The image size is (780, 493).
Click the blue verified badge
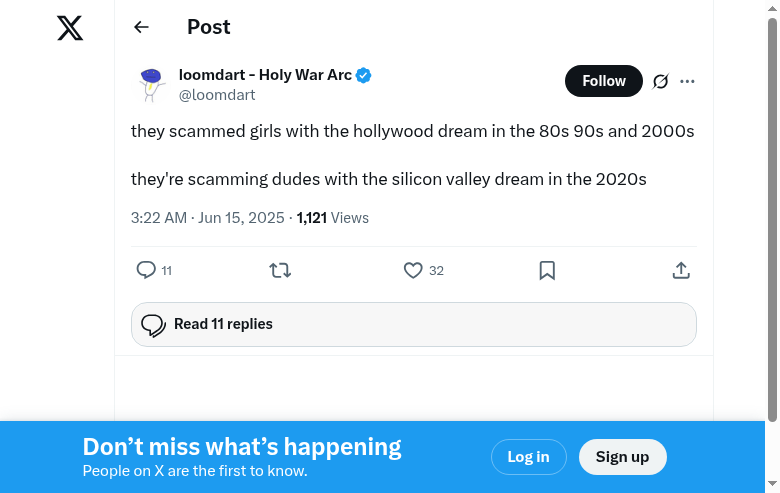364,76
